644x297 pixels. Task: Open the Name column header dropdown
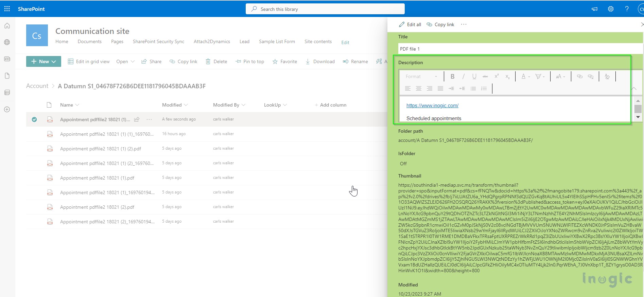click(x=70, y=105)
